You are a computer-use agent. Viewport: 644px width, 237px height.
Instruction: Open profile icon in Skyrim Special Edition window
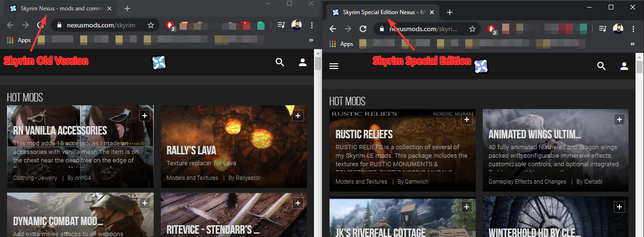point(624,66)
